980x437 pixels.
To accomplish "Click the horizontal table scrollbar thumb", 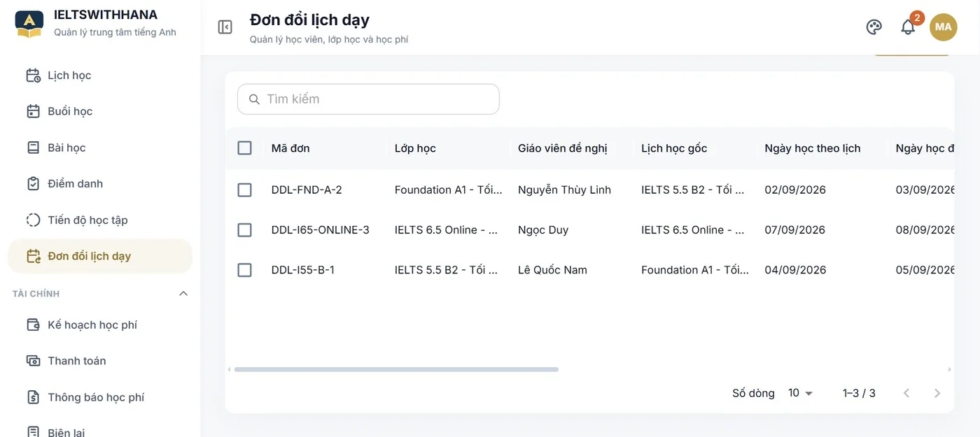I will 396,369.
